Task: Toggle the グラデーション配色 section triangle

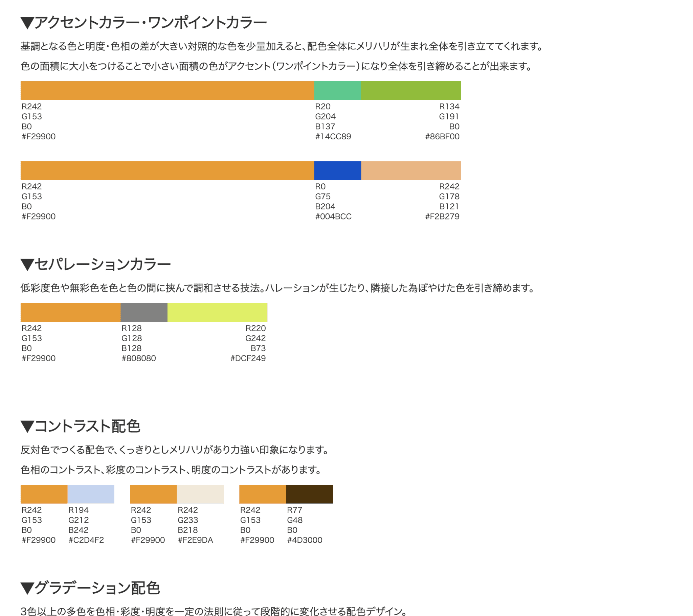Action: click(x=27, y=588)
